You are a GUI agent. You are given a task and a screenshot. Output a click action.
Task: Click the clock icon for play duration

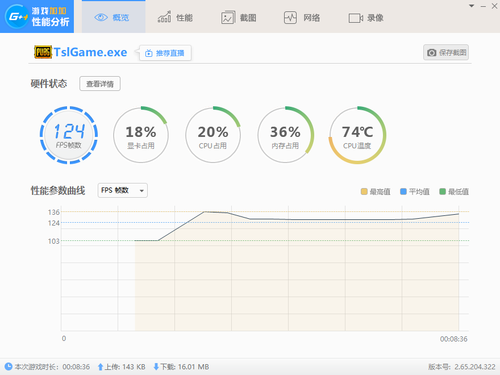tap(9, 366)
